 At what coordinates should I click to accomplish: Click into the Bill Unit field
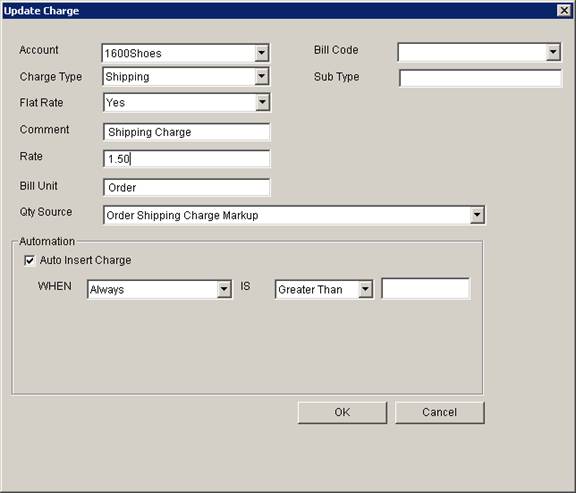(x=187, y=187)
